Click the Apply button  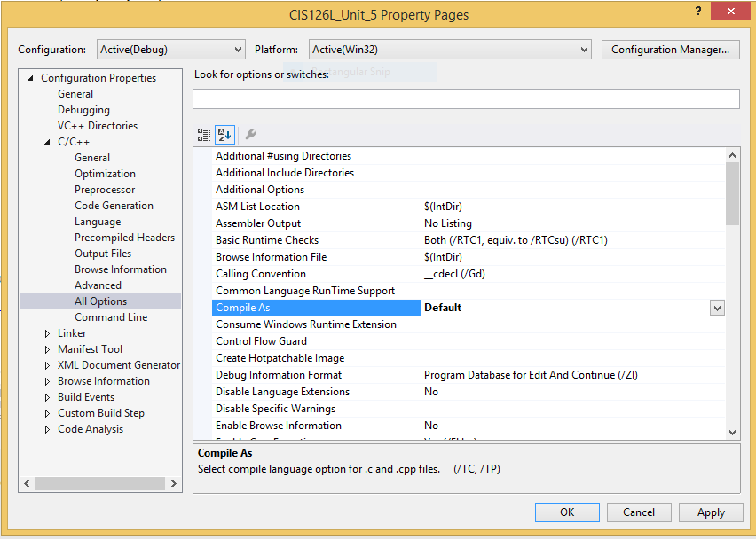tap(711, 512)
